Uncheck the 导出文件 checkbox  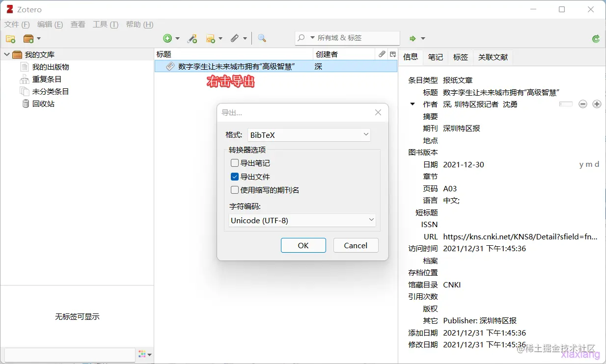pos(235,177)
